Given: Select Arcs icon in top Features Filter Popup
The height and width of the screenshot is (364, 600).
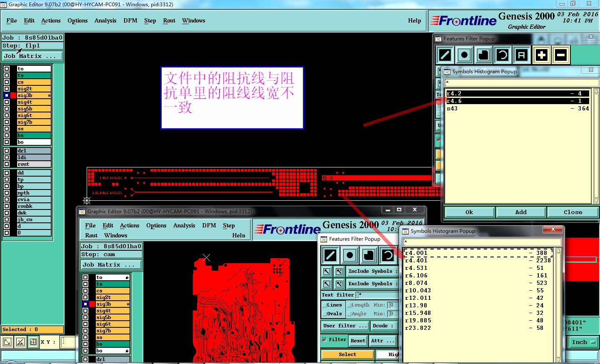Looking at the screenshot, I should pyautogui.click(x=502, y=55).
